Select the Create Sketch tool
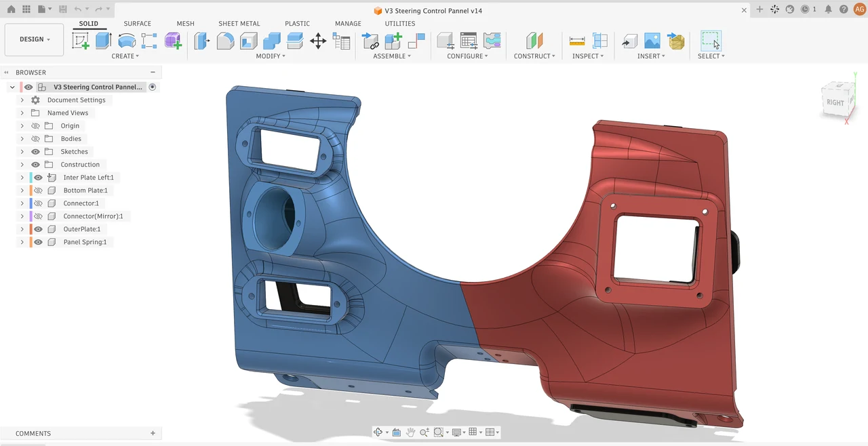Image resolution: width=868 pixels, height=446 pixels. pos(81,41)
